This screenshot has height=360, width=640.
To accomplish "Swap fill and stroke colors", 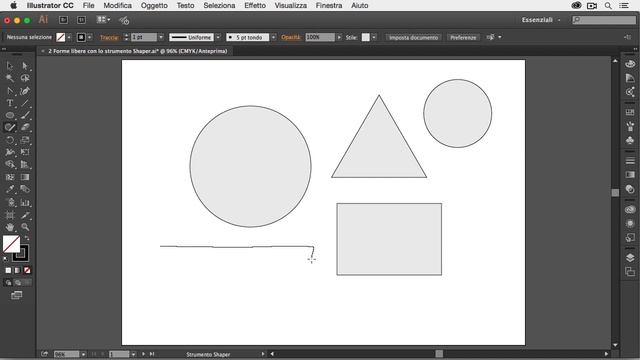I will pos(27,238).
